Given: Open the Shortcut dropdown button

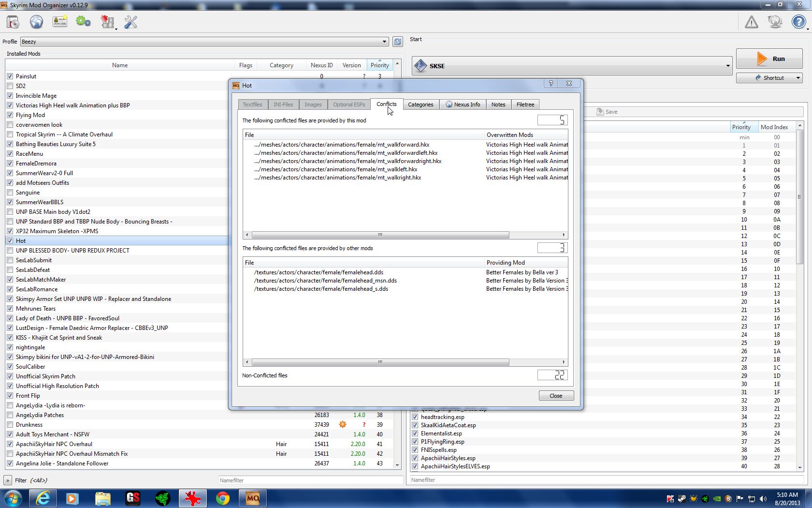Looking at the screenshot, I should [769, 78].
